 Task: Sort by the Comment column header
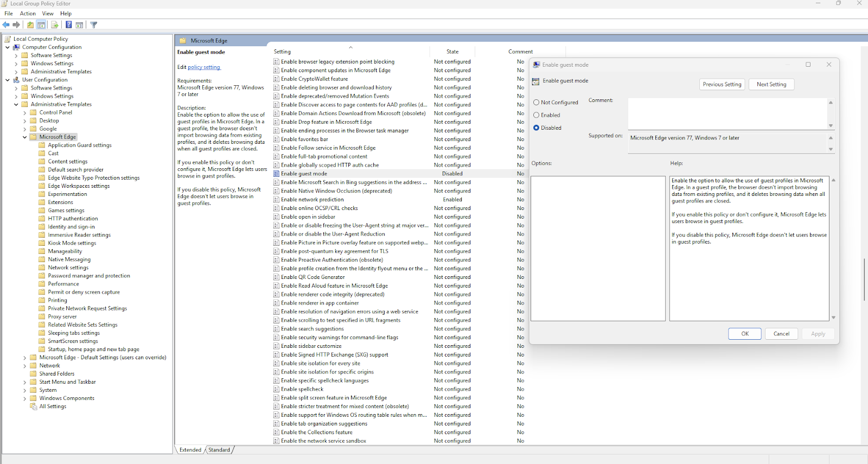(x=520, y=52)
